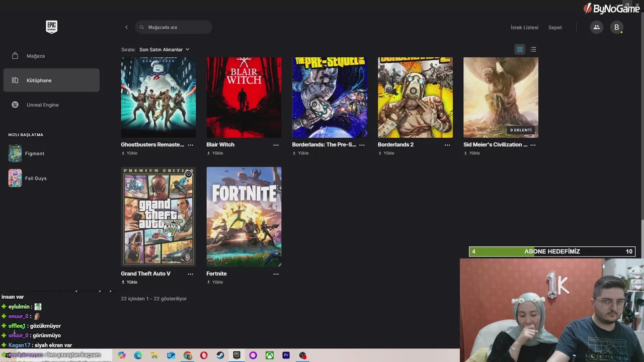
Task: Open options menu for Borderlands: The Pre-Sequel
Action: (x=362, y=145)
